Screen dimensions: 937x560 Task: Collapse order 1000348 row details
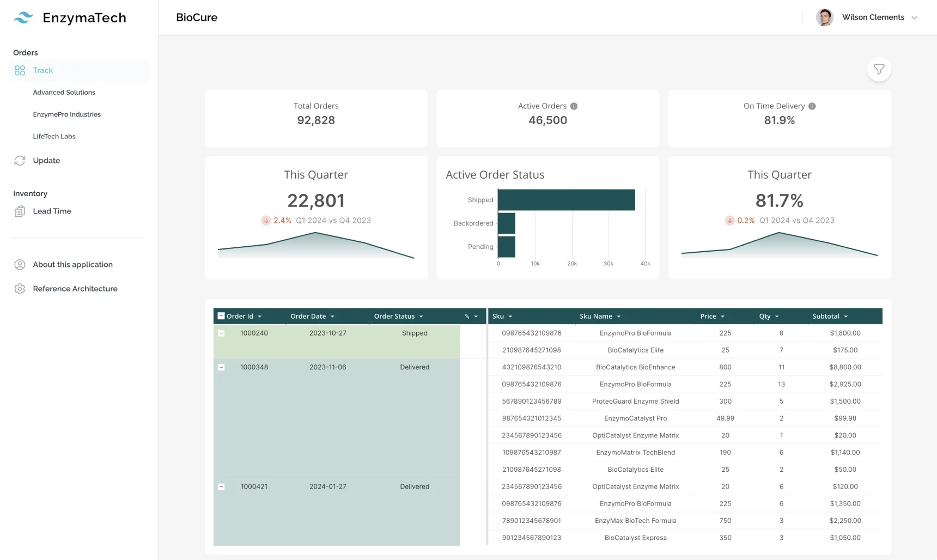[x=221, y=367]
